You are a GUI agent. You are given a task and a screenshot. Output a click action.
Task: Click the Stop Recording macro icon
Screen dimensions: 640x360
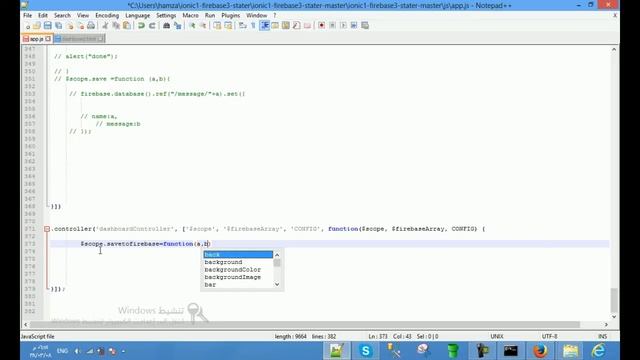332,26
